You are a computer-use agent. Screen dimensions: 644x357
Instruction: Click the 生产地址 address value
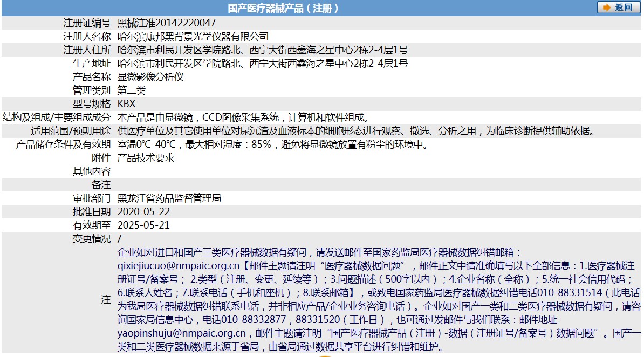tap(263, 64)
